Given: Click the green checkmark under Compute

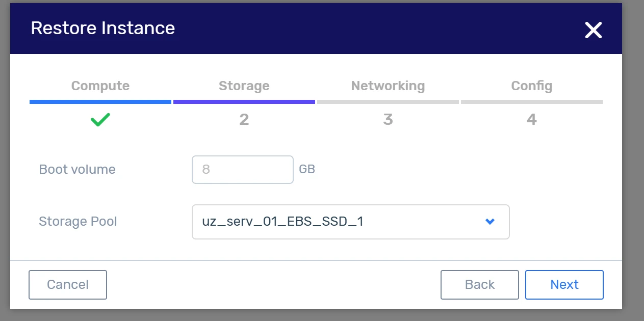Looking at the screenshot, I should click(100, 120).
